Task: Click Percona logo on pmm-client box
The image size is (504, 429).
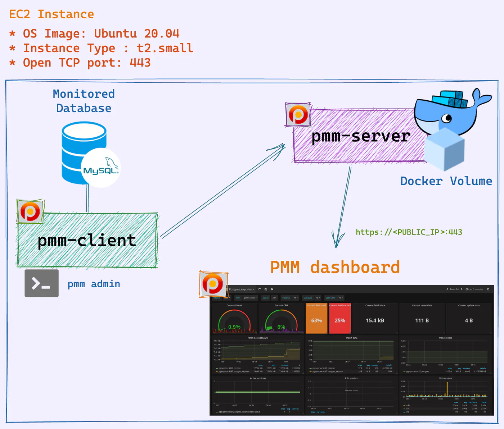Action: (x=30, y=211)
